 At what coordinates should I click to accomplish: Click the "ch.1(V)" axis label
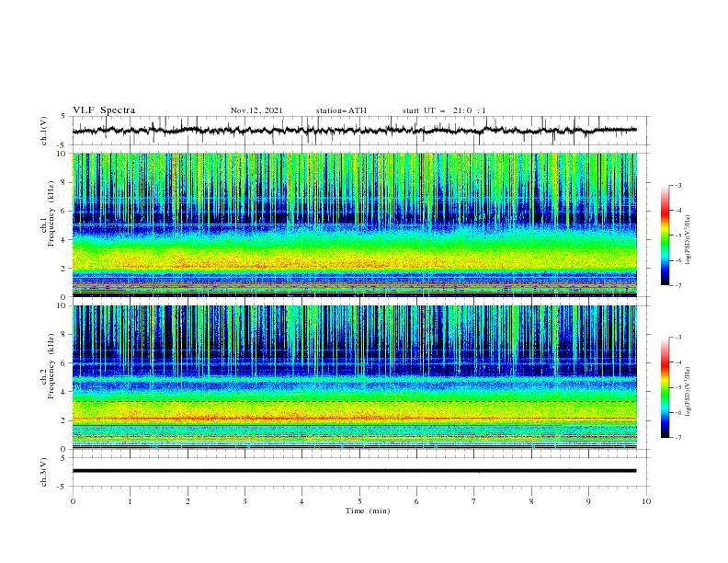click(44, 131)
